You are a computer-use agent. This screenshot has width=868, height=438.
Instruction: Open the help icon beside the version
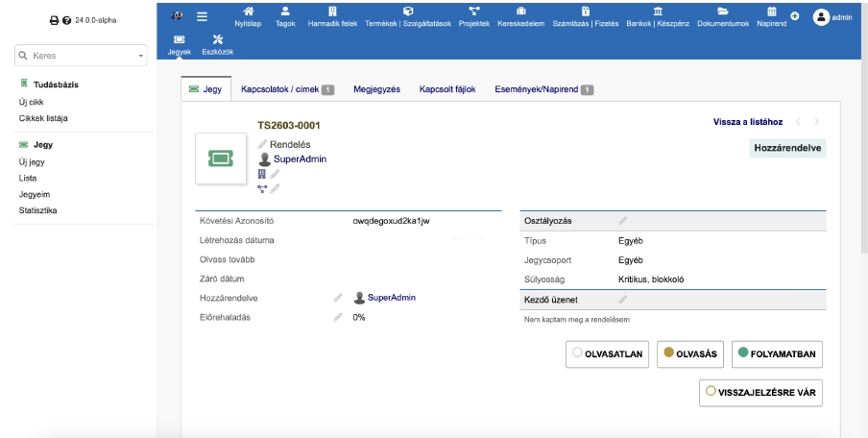(66, 19)
